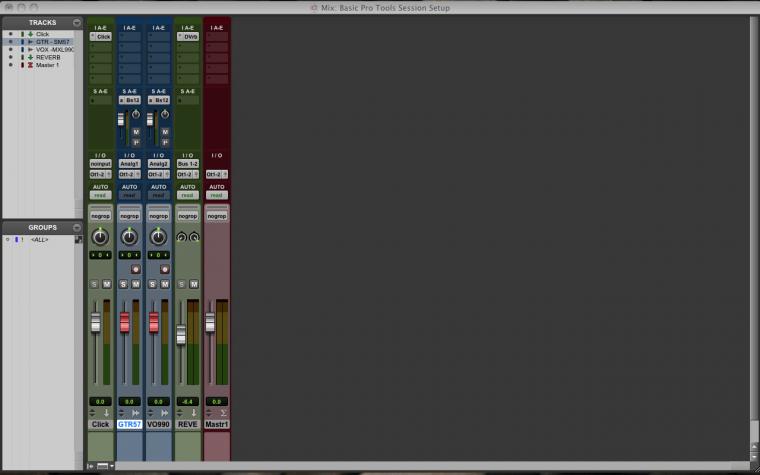Open the Bus 1-2 send on GTR57 track

pos(129,100)
